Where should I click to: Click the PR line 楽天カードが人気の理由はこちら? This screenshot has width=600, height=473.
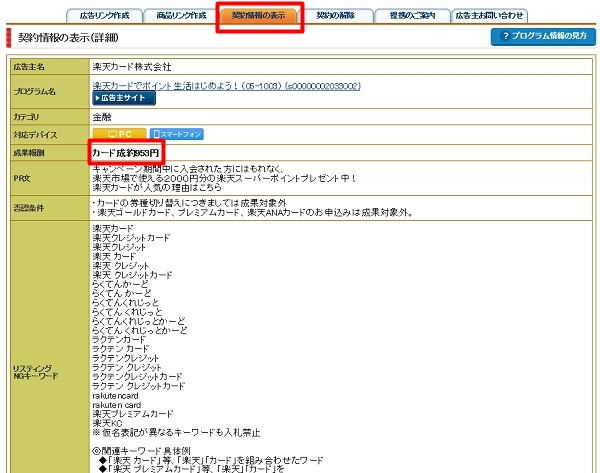click(x=157, y=188)
